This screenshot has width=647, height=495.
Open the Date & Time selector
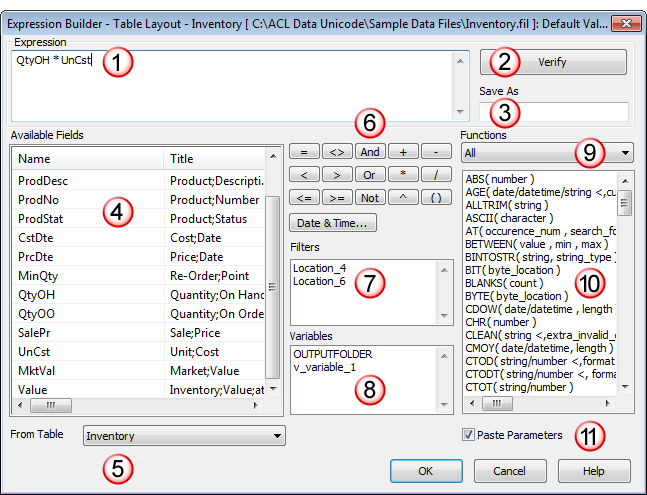coord(333,222)
